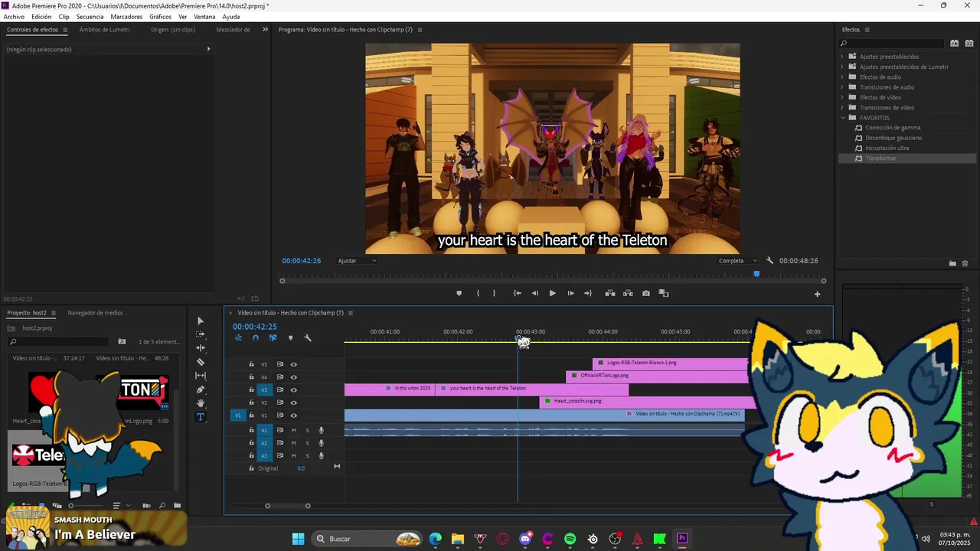
Task: Toggle V3 track targeting
Action: [264, 390]
